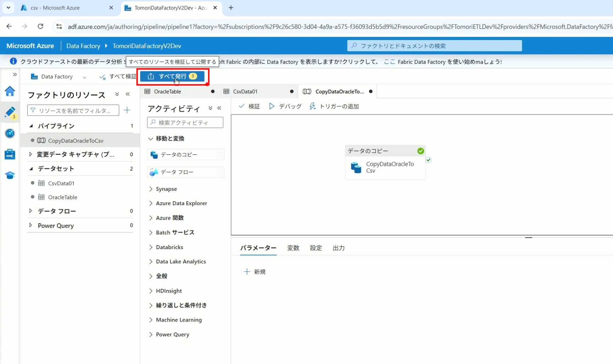This screenshot has height=364, width=613.
Task: Click the 新規 parameter button
Action: click(x=255, y=272)
